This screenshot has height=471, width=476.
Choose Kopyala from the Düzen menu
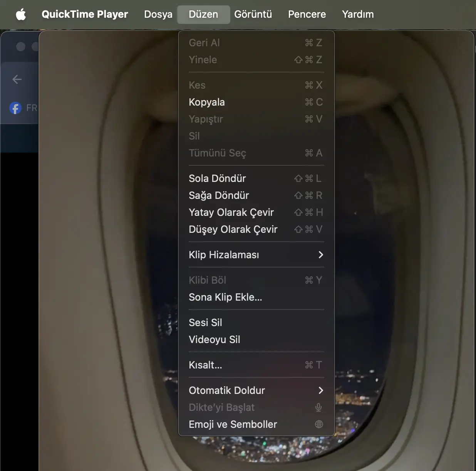[x=256, y=102]
